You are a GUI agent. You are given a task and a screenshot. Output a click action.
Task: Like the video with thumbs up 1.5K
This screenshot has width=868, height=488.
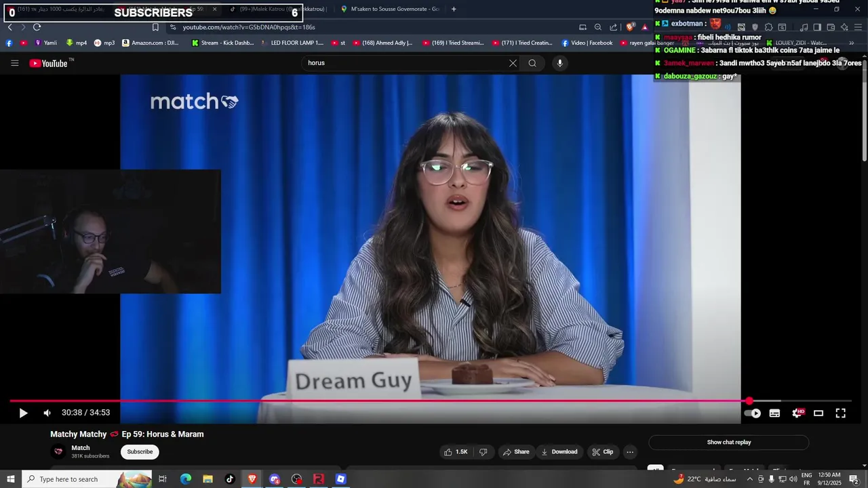(x=456, y=451)
